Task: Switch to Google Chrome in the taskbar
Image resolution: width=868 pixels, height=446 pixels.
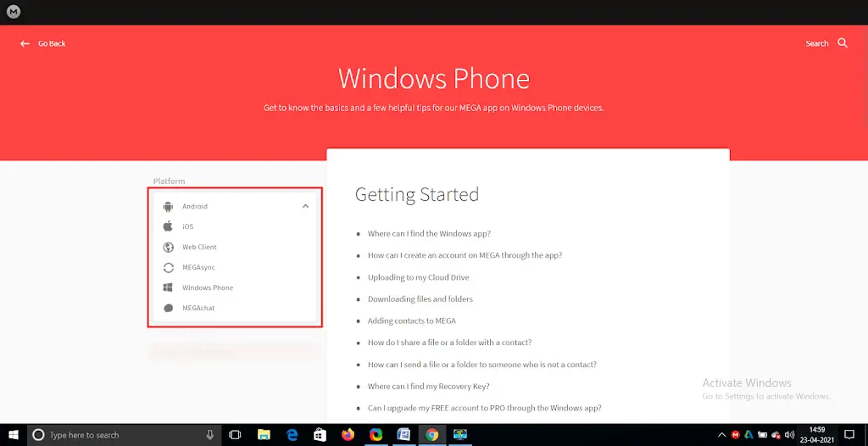Action: [431, 435]
